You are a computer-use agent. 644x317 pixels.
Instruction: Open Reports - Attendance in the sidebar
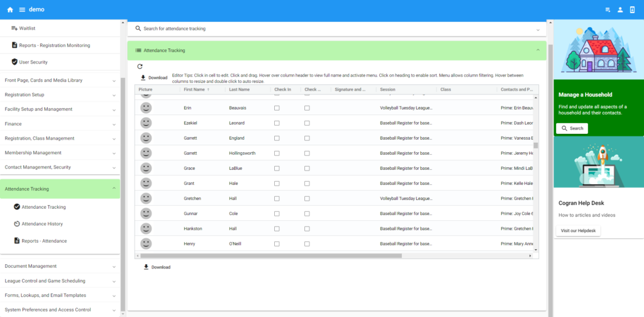44,241
